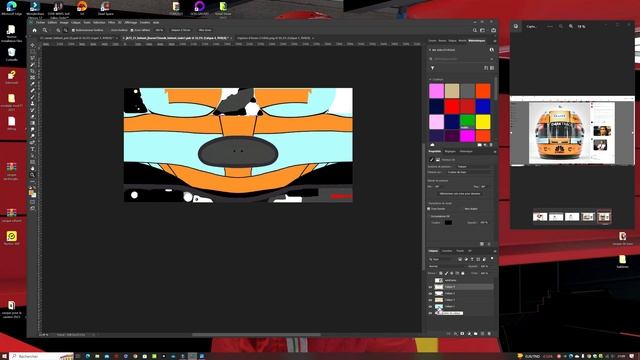Switch to the Historique tab
The height and width of the screenshot is (360, 640).
coord(466,151)
